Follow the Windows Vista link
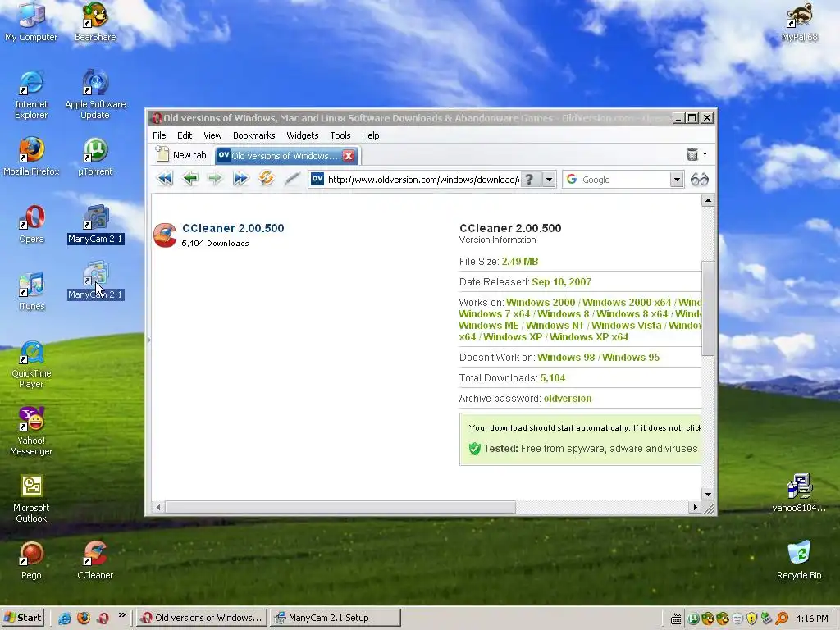 (626, 325)
